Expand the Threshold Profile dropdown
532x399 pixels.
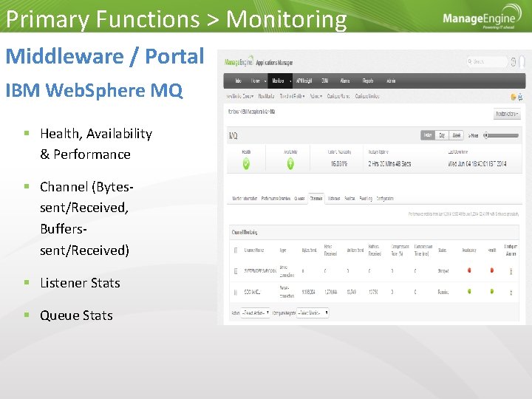tap(292, 96)
